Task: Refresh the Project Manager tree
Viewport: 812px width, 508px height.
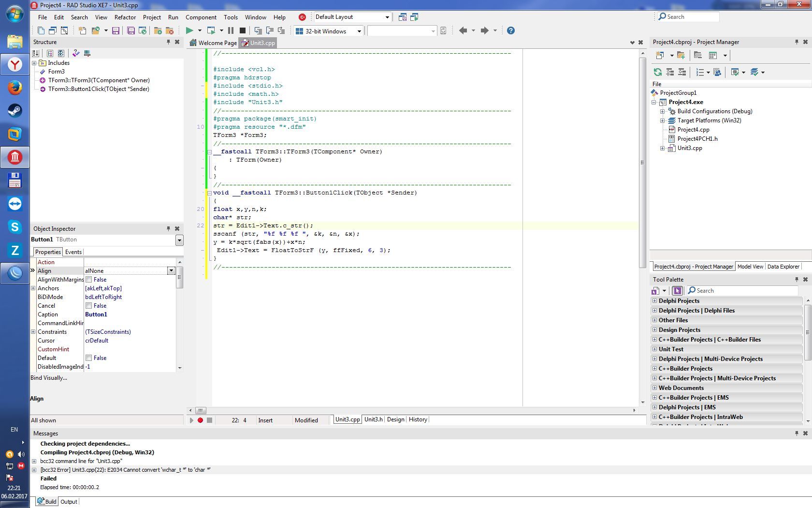Action: (658, 72)
